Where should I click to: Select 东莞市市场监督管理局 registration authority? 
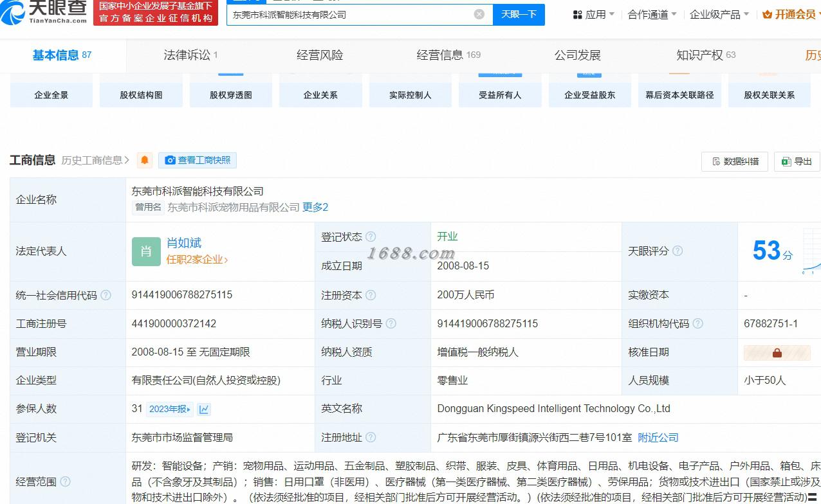coord(182,437)
